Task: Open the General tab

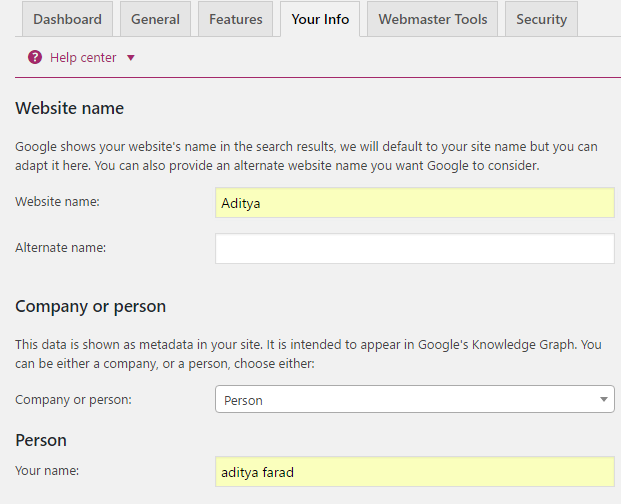Action: (156, 19)
